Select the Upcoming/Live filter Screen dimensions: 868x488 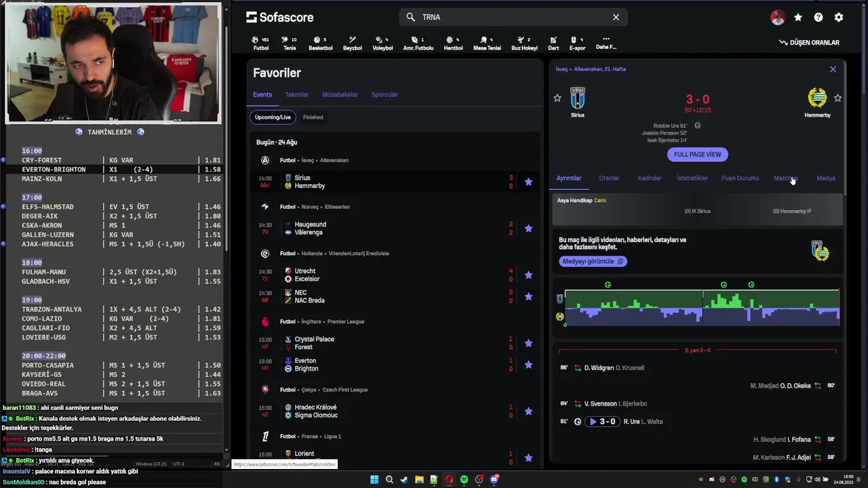[x=273, y=117]
